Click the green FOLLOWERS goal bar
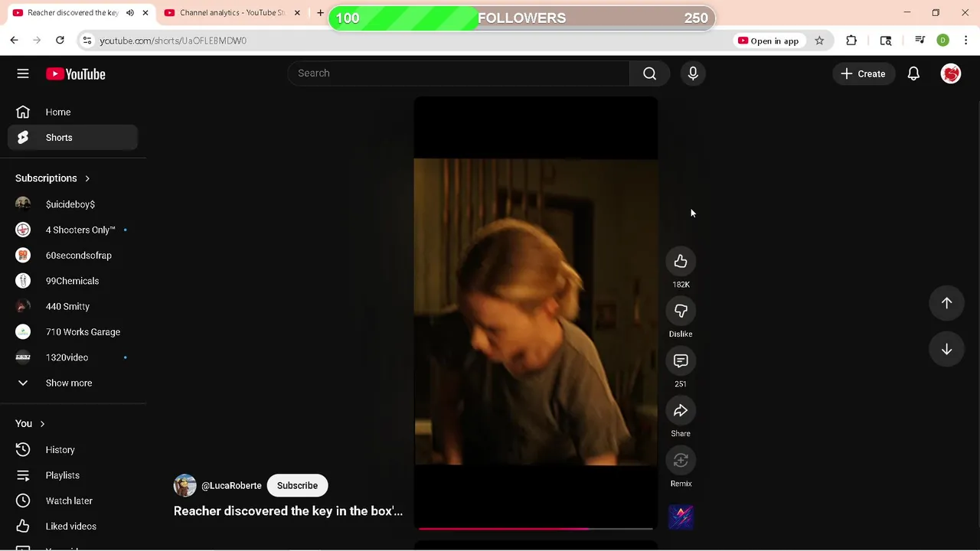 pos(521,18)
